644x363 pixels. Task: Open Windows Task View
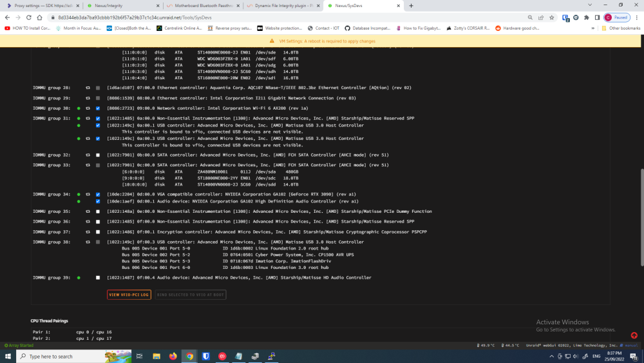coord(139,356)
